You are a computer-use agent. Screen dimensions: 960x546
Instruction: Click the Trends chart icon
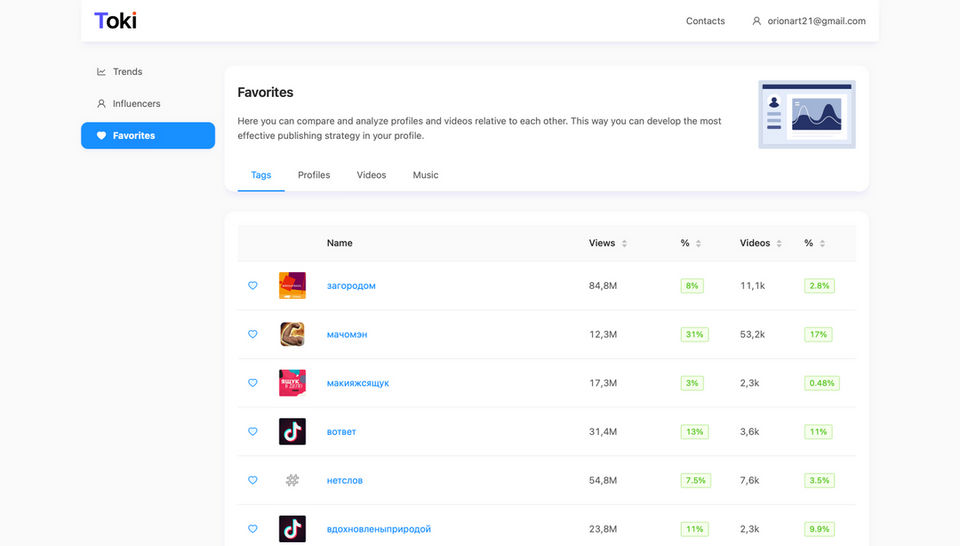(x=101, y=72)
